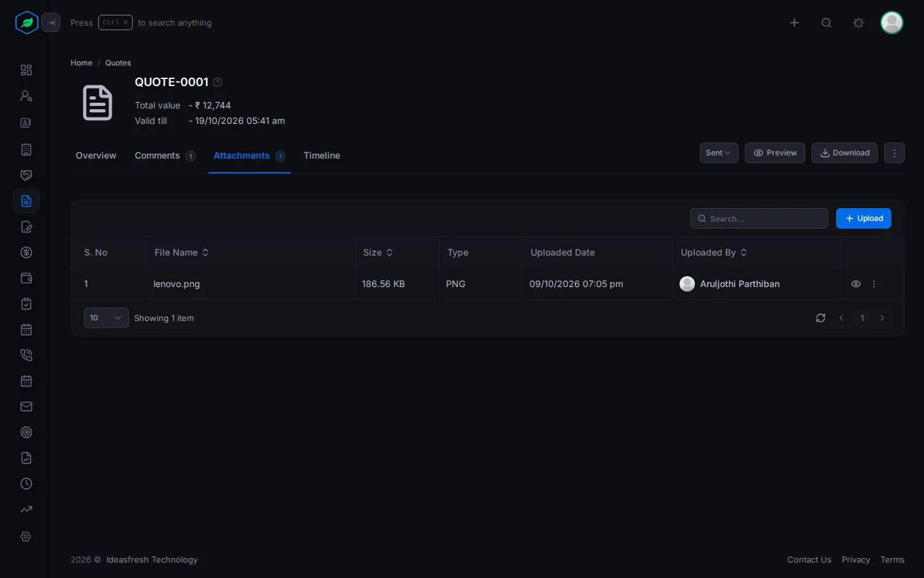Switch to the Comments tab
Viewport: 924px width, 578px height.
click(165, 155)
